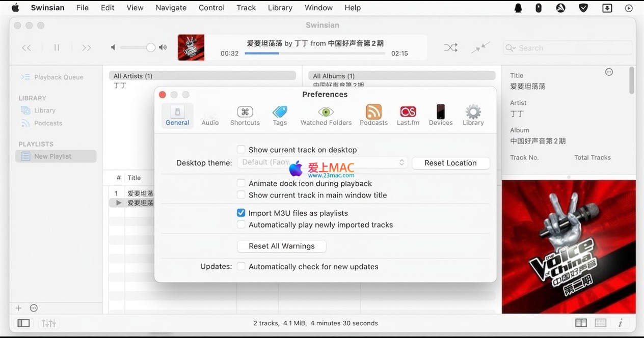Pause the current track
This screenshot has height=338, width=644.
point(57,48)
